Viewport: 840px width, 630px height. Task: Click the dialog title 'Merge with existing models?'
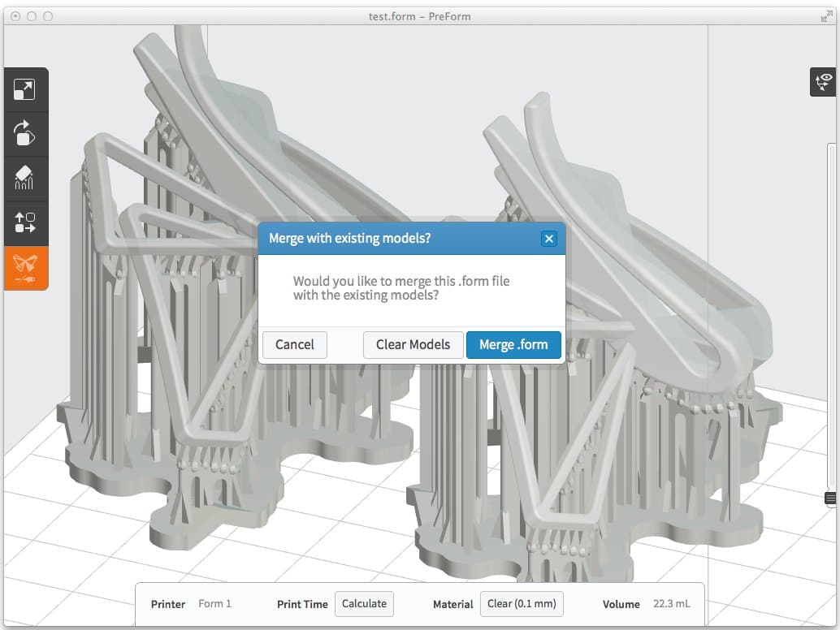(349, 239)
